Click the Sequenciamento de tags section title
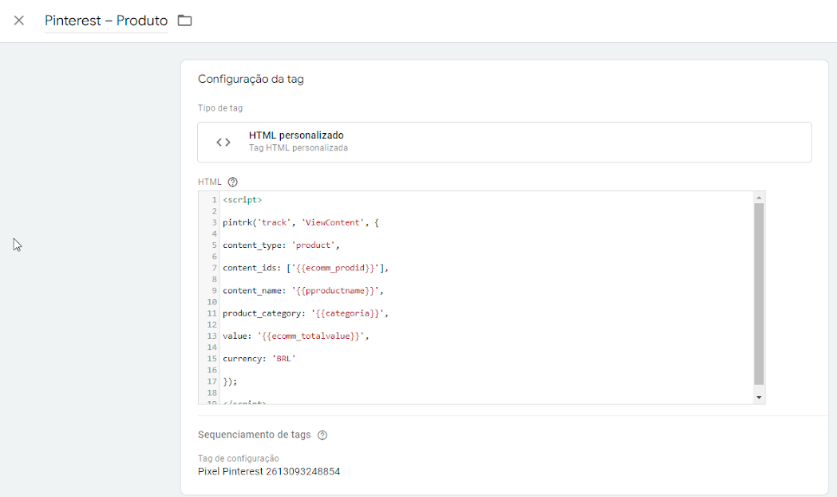The height and width of the screenshot is (497, 837). [x=254, y=435]
